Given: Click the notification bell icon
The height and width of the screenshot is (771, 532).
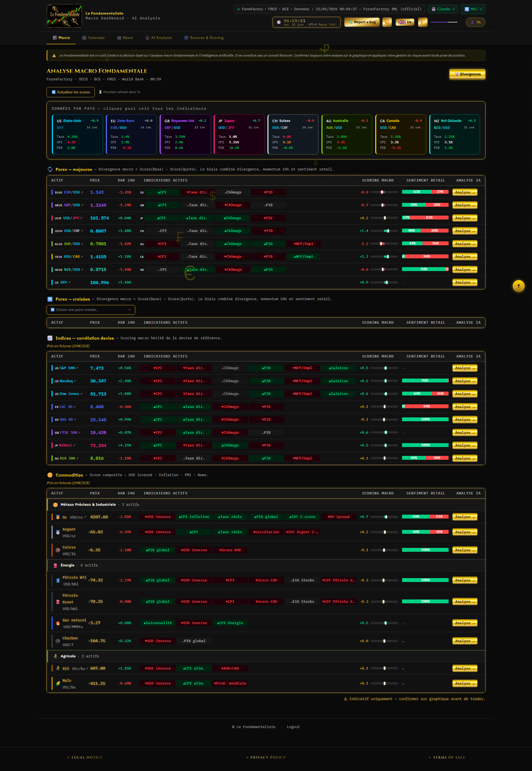Looking at the screenshot, I should 423,22.
